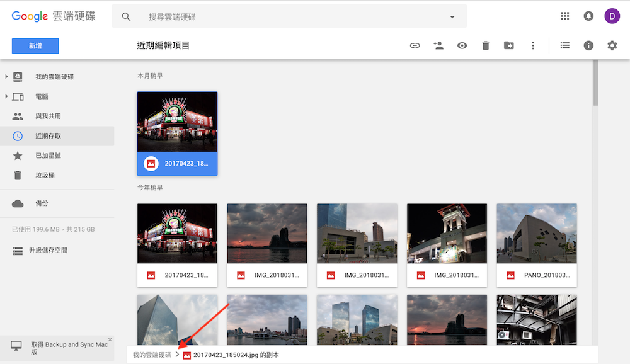Select the PANO_201803 thumbnail
Image resolution: width=630 pixels, height=364 pixels.
(537, 246)
